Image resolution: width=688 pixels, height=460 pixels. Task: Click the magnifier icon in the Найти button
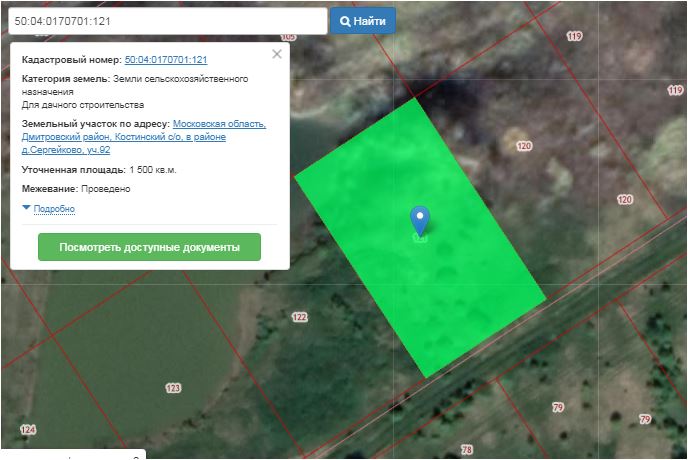(345, 21)
